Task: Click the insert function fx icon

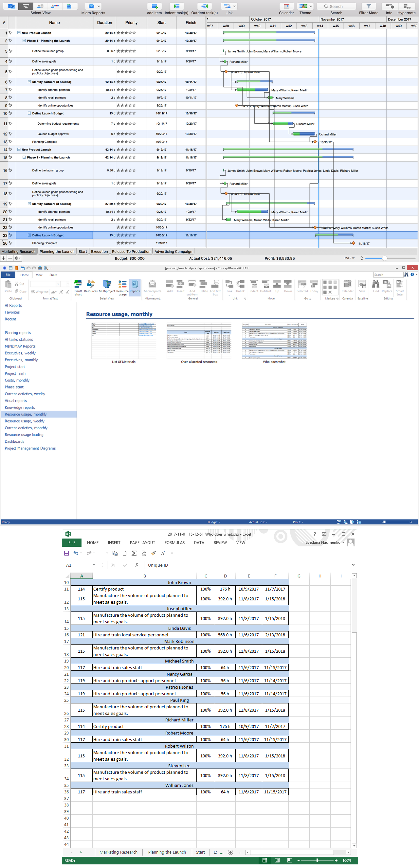Action: coord(137,565)
